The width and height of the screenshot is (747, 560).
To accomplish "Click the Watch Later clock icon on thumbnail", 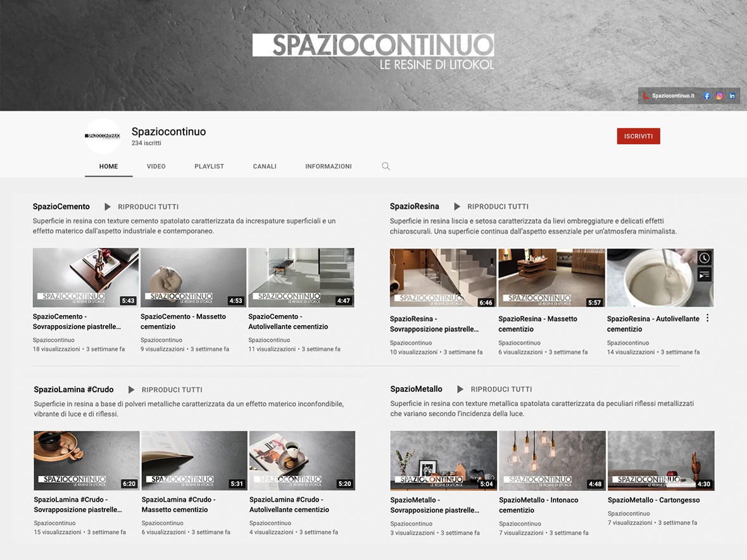I will [x=704, y=258].
